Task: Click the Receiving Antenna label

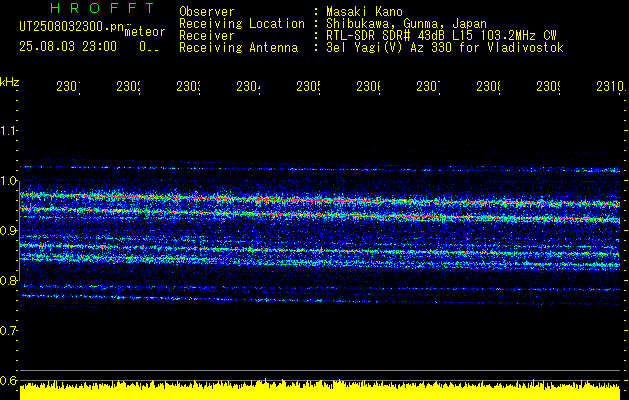Action: [x=239, y=48]
